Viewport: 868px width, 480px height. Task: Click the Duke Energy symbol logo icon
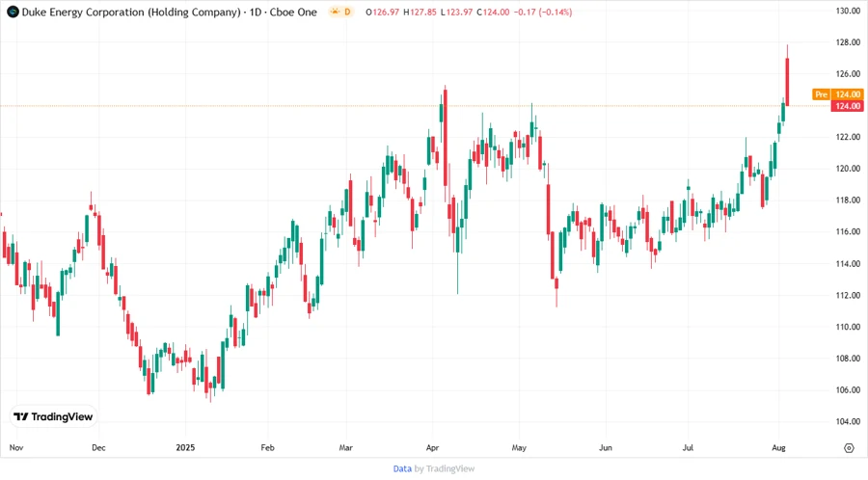click(x=13, y=12)
